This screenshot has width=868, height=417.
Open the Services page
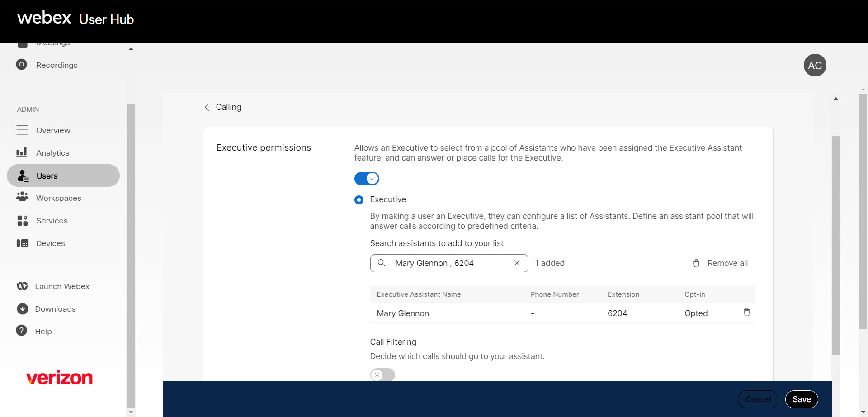52,221
